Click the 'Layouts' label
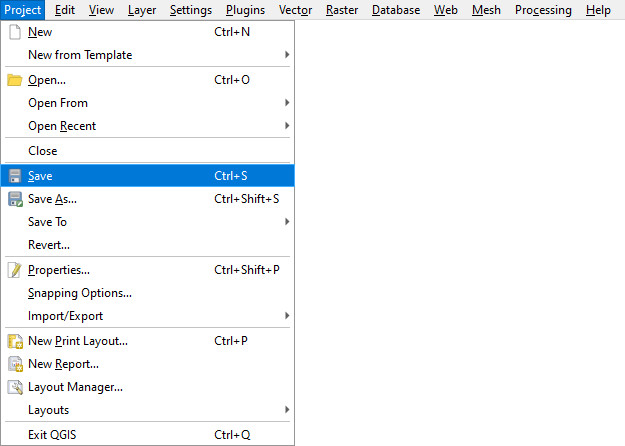The width and height of the screenshot is (625, 446). [48, 410]
